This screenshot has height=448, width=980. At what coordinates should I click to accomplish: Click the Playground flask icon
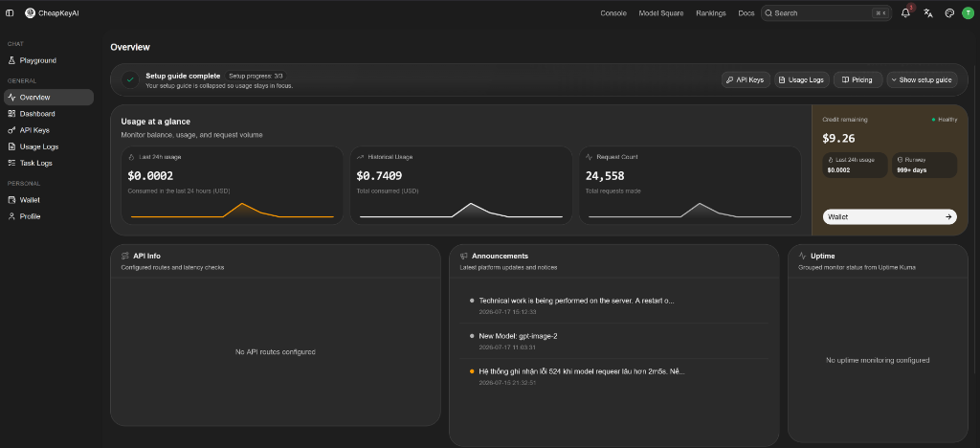11,60
